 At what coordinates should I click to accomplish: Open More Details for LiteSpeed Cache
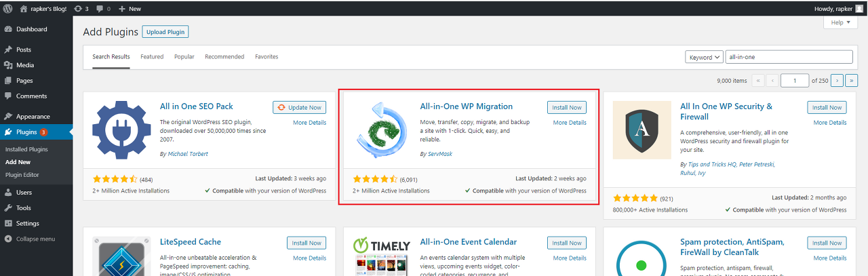click(x=309, y=258)
